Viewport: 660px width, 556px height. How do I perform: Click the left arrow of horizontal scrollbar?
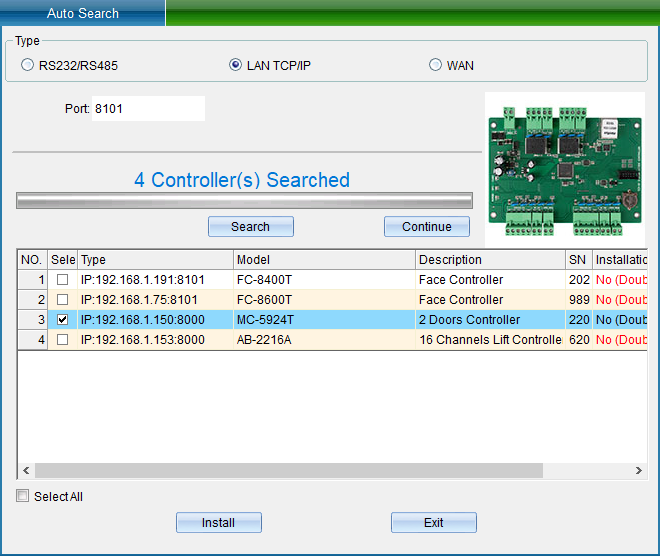[x=26, y=470]
